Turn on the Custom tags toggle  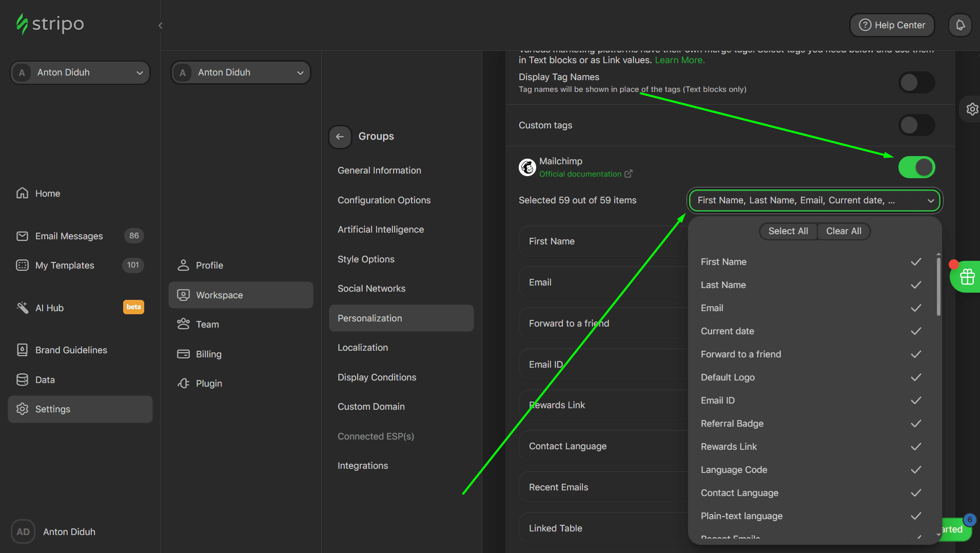pyautogui.click(x=916, y=125)
